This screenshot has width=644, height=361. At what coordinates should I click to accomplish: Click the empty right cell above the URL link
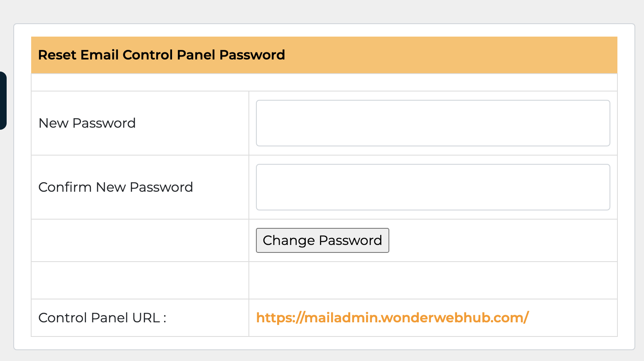(433, 280)
